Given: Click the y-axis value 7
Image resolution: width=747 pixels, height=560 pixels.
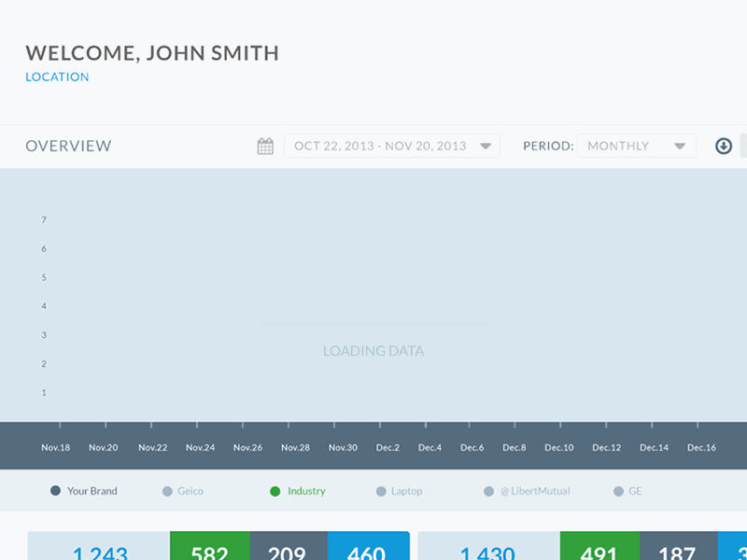Looking at the screenshot, I should (x=44, y=220).
